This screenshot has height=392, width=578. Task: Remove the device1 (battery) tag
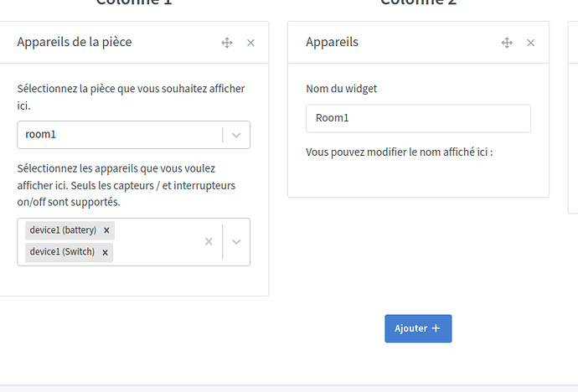point(106,230)
